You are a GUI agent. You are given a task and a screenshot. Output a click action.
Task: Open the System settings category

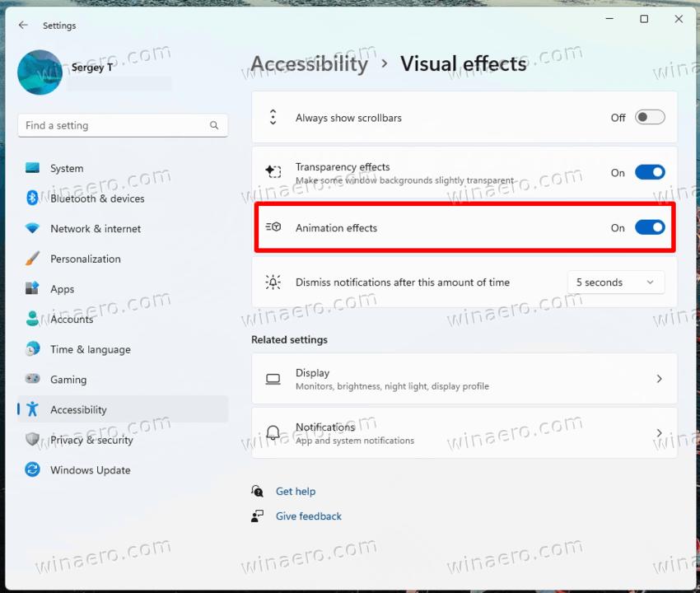(123, 168)
